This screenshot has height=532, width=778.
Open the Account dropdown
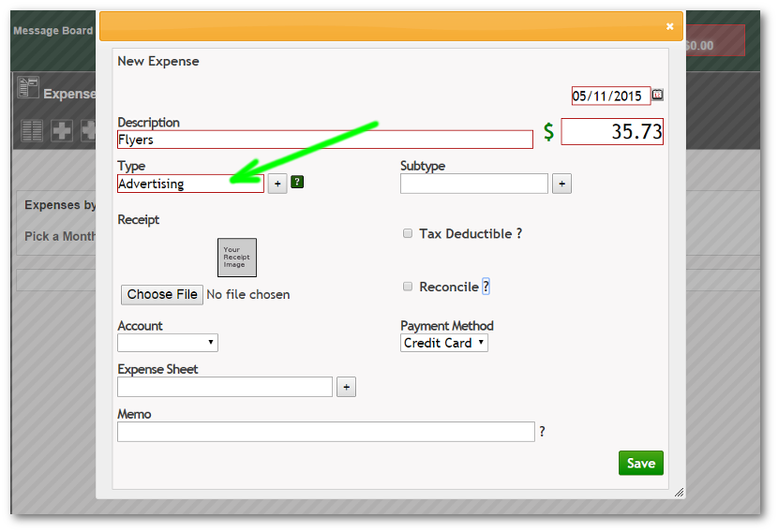168,343
